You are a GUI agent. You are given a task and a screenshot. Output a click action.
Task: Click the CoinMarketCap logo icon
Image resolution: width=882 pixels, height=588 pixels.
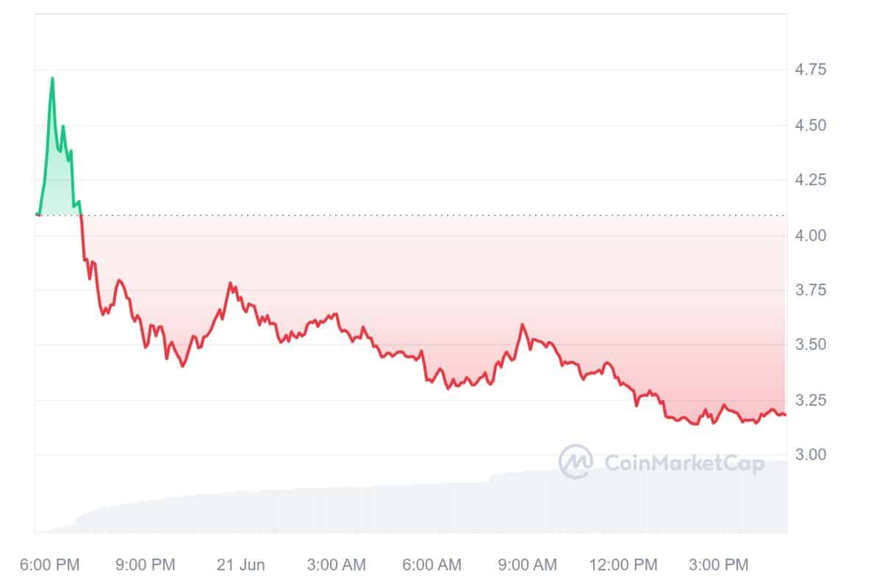tap(576, 462)
